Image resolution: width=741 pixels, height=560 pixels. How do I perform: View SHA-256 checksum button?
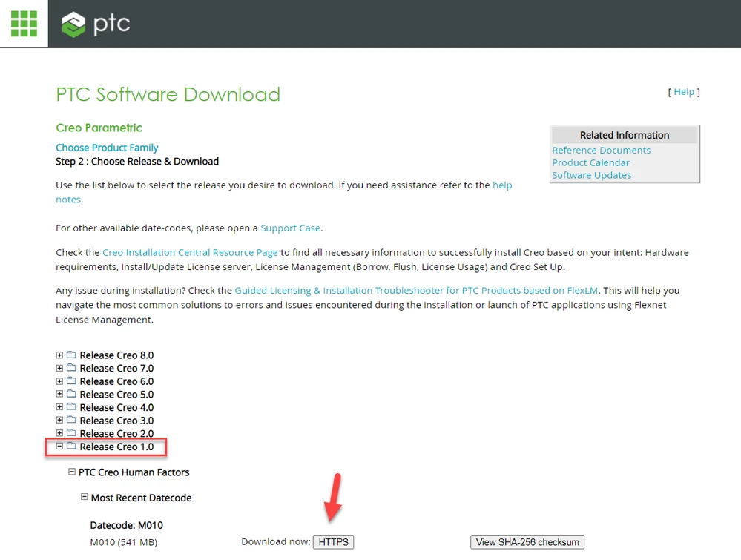pyautogui.click(x=527, y=542)
